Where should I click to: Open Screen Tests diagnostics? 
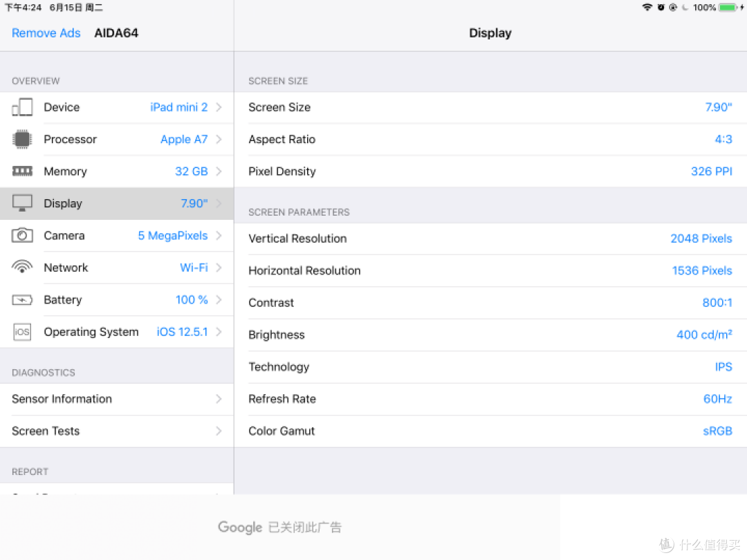pos(117,431)
